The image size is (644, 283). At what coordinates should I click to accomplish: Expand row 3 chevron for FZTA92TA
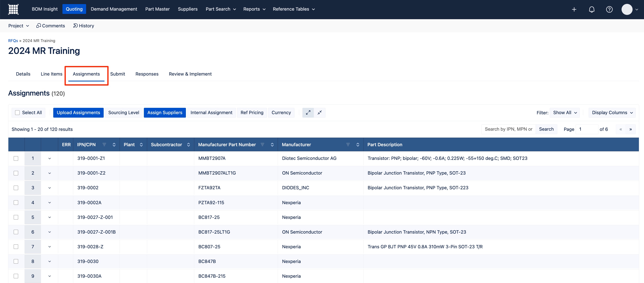coord(50,188)
